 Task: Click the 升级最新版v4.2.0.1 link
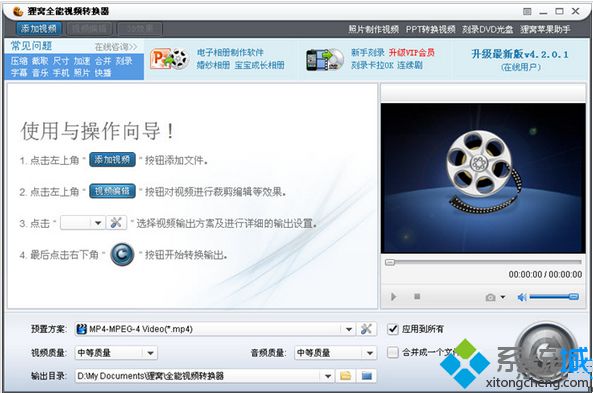[x=520, y=54]
